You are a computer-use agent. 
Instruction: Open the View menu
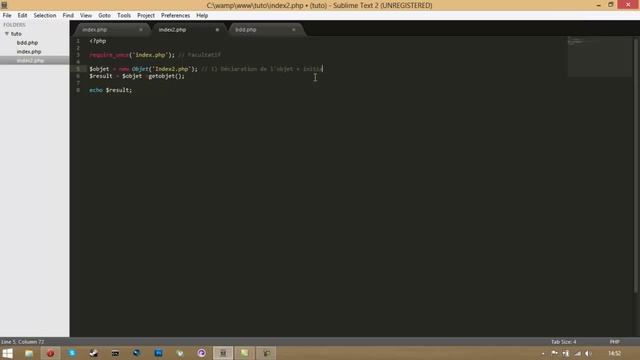point(86,16)
